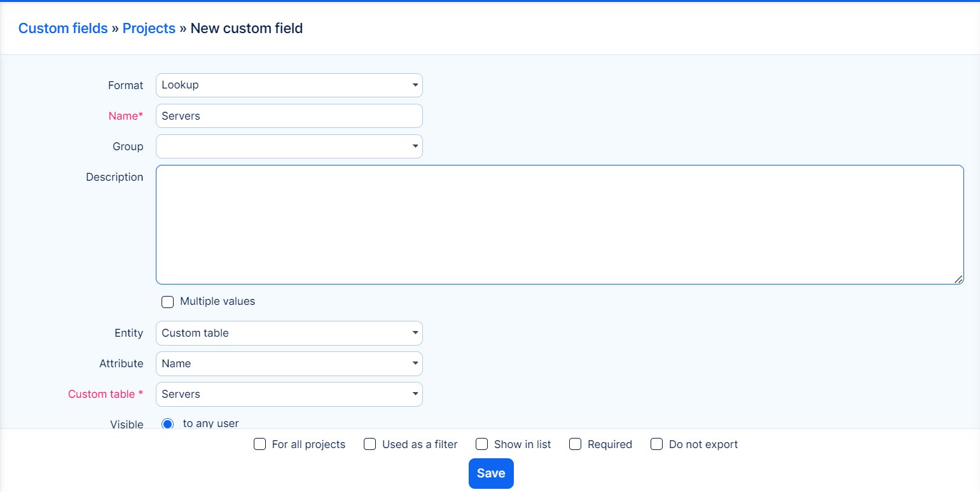Expand the Attribute dropdown showing Name

[289, 363]
